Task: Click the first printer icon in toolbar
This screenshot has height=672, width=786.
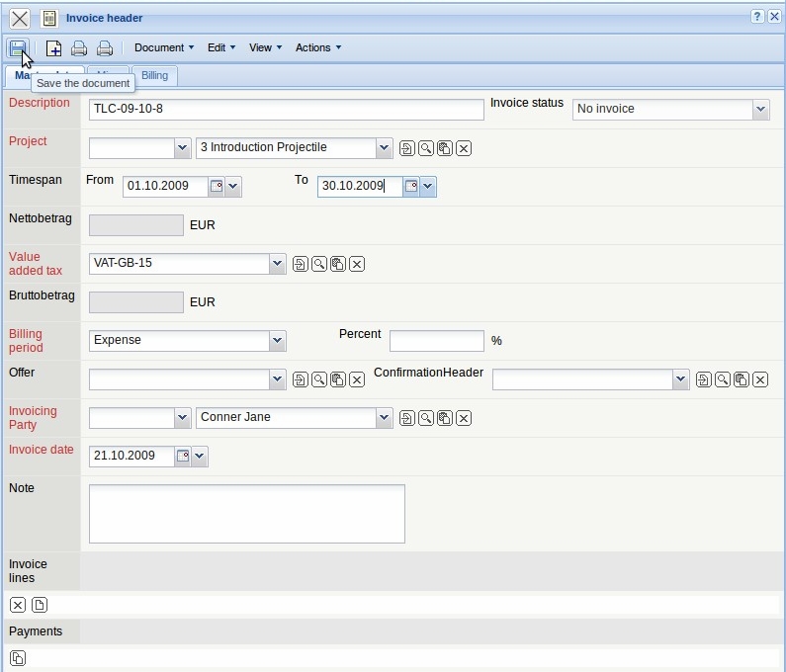Action: pyautogui.click(x=79, y=48)
